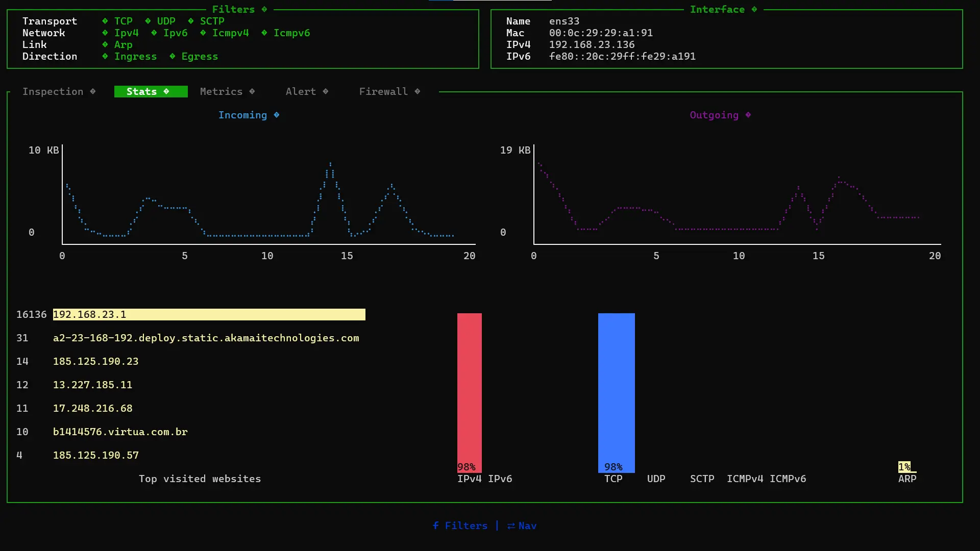Toggle the Egress direction filter
The height and width of the screenshot is (551, 980).
coord(200,56)
